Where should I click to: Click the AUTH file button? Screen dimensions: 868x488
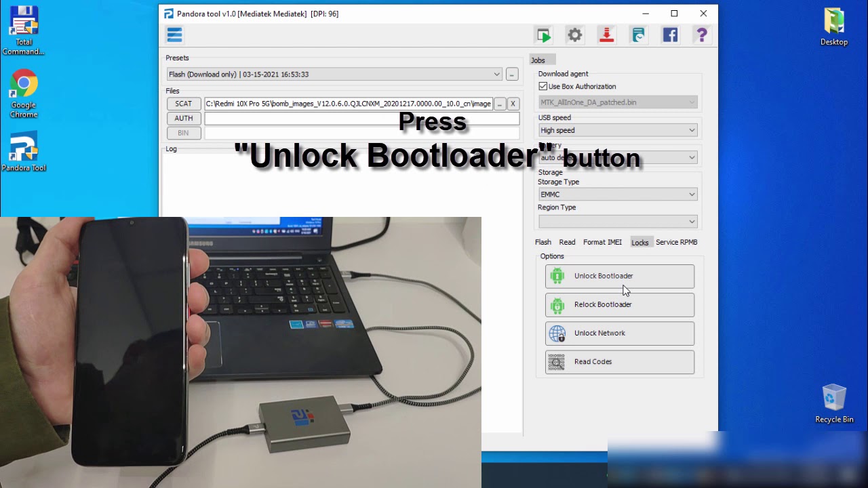coord(184,118)
